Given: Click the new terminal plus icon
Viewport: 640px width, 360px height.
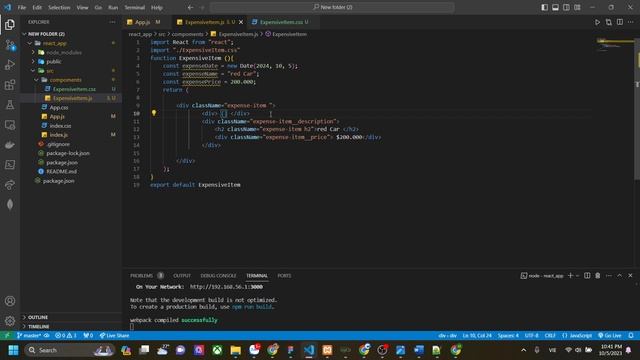Looking at the screenshot, I should click(x=571, y=276).
